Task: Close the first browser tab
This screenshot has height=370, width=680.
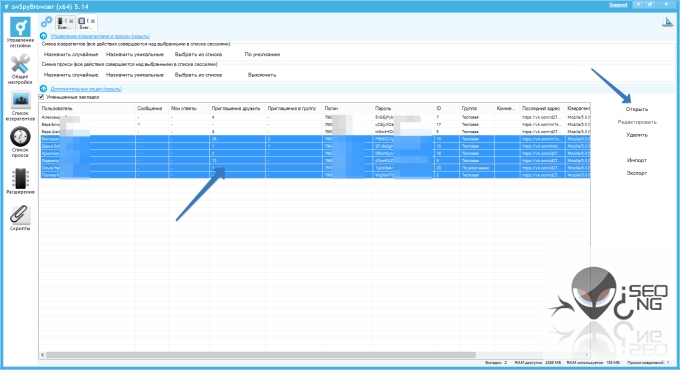Action: click(72, 20)
